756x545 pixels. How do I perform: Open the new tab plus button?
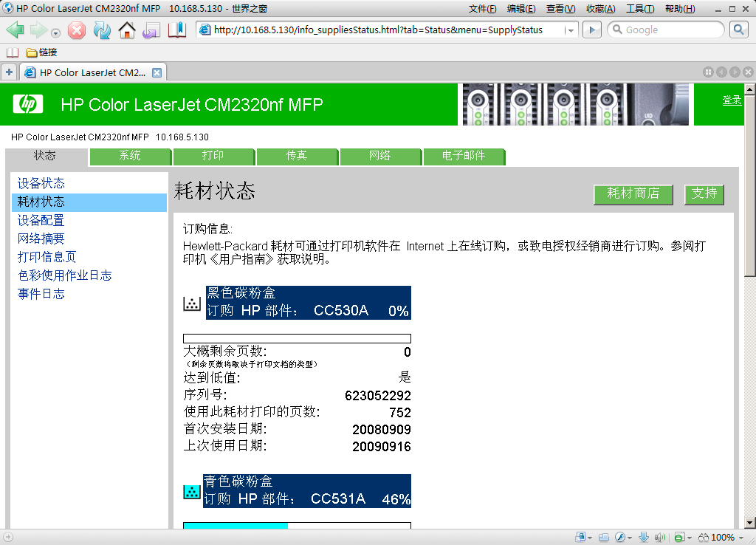tap(9, 72)
